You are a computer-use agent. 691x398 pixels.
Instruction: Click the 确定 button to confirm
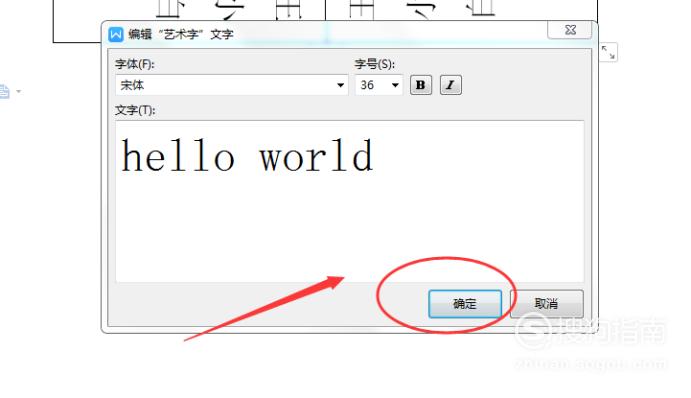click(465, 304)
